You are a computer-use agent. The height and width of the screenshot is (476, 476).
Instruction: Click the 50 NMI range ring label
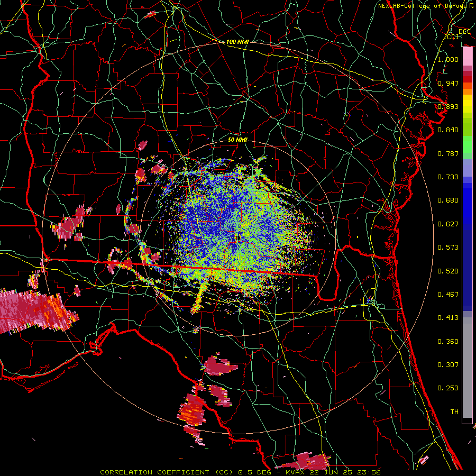(x=237, y=140)
